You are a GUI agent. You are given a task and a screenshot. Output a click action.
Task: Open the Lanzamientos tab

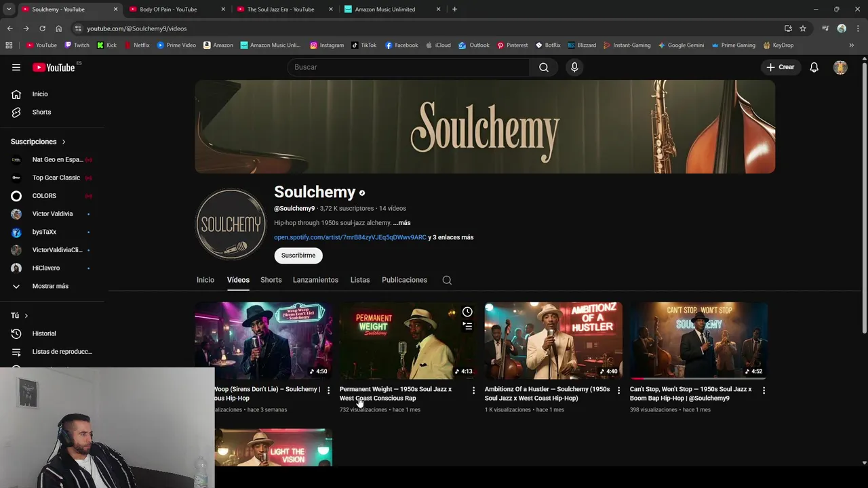[x=315, y=280]
